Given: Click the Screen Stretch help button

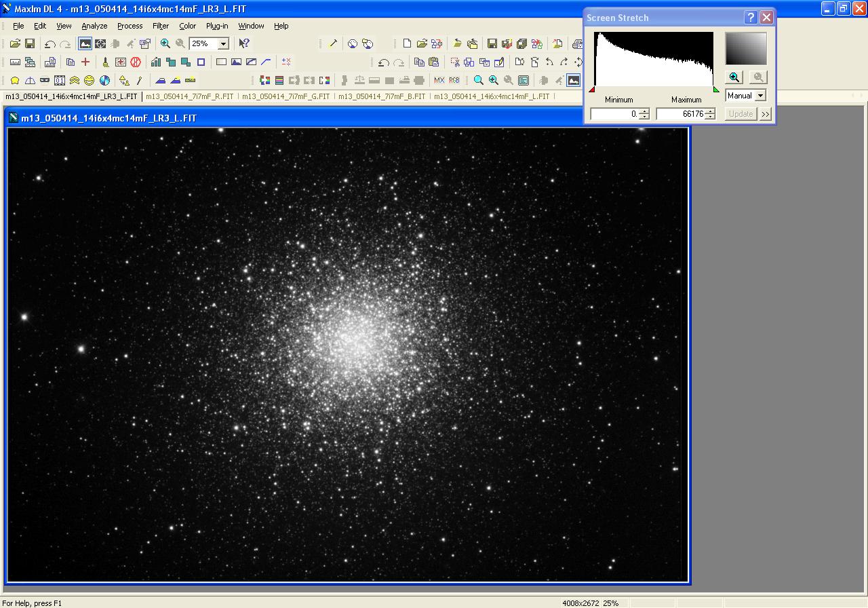Looking at the screenshot, I should [751, 18].
